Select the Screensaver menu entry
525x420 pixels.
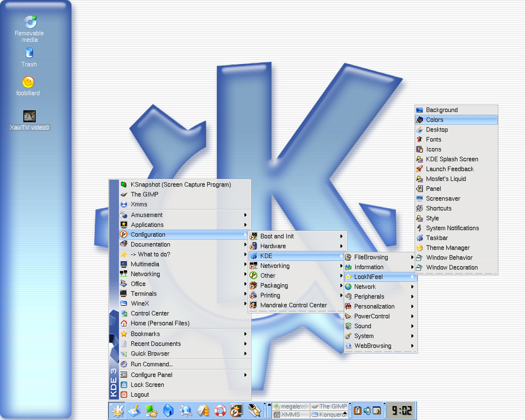[x=457, y=199]
